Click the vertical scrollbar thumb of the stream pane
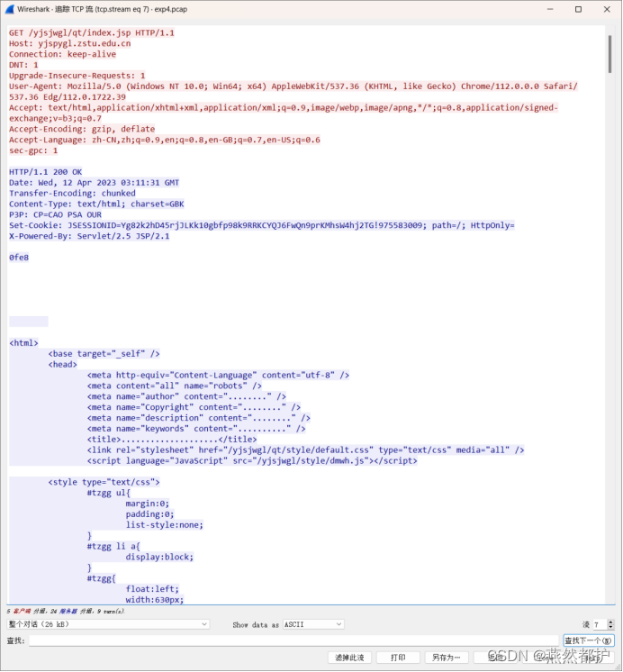The width and height of the screenshot is (623, 672). coord(609,54)
